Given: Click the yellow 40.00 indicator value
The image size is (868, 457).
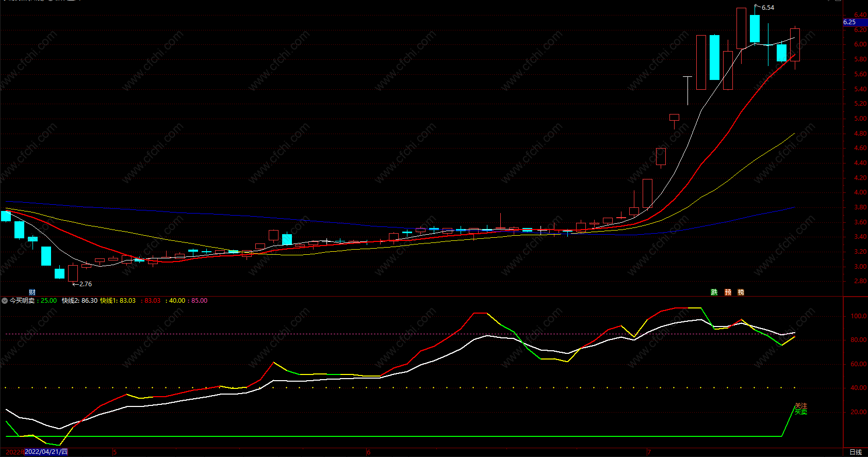Looking at the screenshot, I should 177,301.
